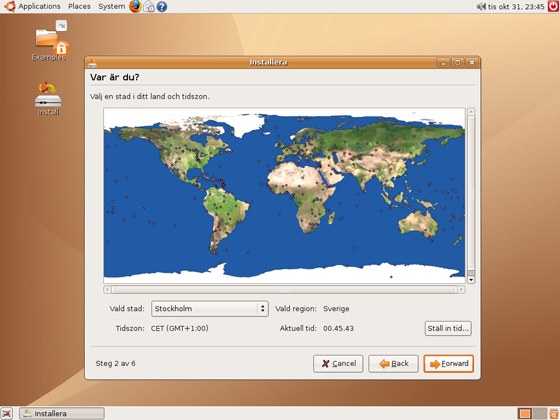Image resolution: width=560 pixels, height=420 pixels.
Task: Click the red power shutdown icon
Action: tap(554, 6)
